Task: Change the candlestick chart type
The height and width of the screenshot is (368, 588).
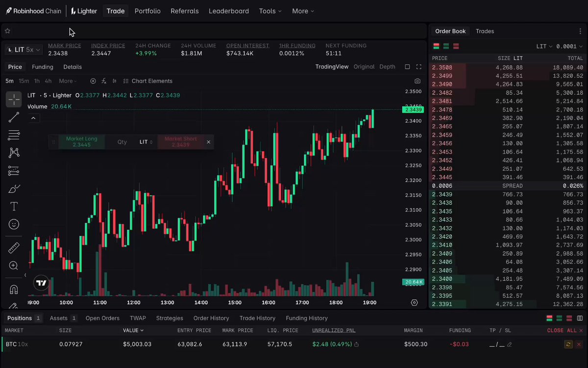Action: point(114,81)
